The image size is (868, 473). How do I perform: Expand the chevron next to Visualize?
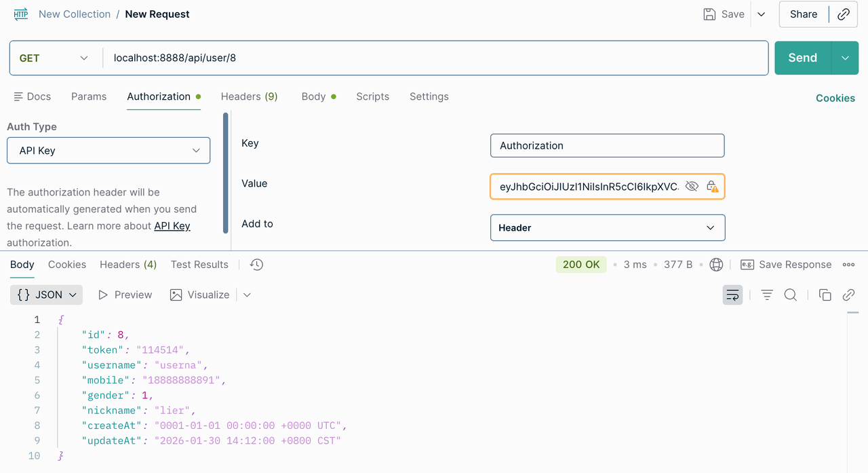coord(247,295)
